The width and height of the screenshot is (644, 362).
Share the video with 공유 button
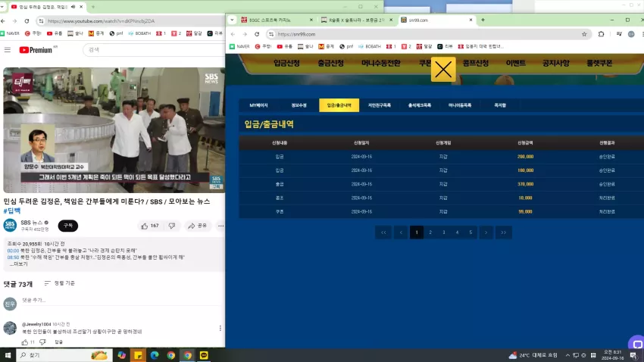click(x=198, y=226)
